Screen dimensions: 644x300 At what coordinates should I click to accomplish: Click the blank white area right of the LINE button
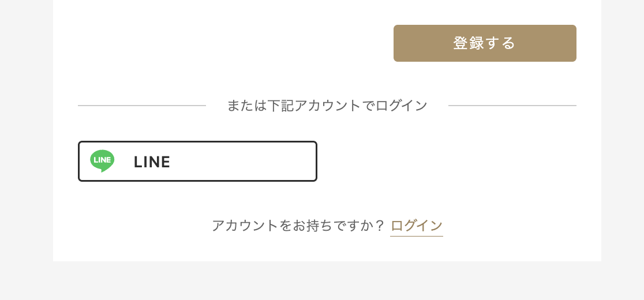point(450,162)
